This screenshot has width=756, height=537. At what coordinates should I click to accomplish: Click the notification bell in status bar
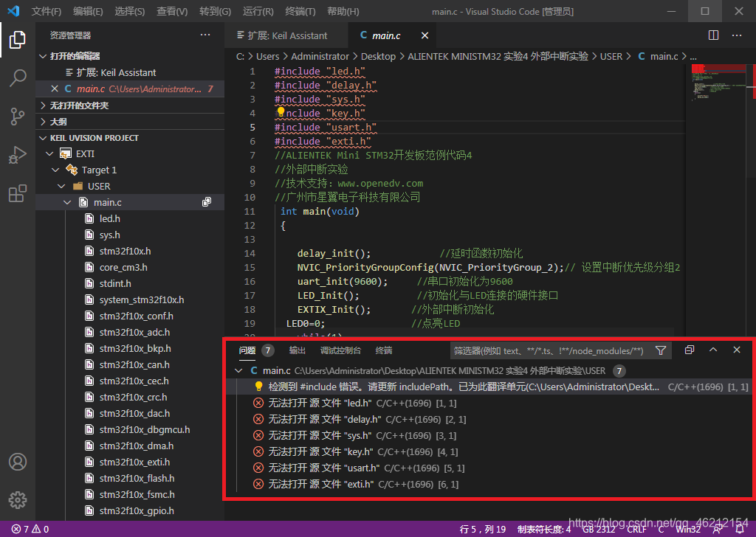740,529
